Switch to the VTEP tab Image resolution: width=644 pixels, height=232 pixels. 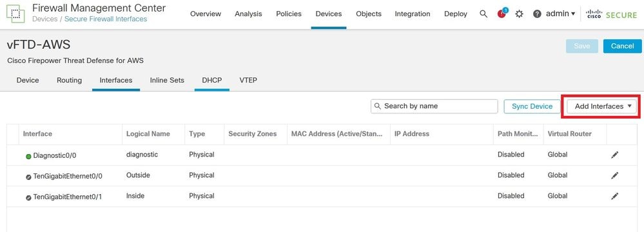coord(248,80)
